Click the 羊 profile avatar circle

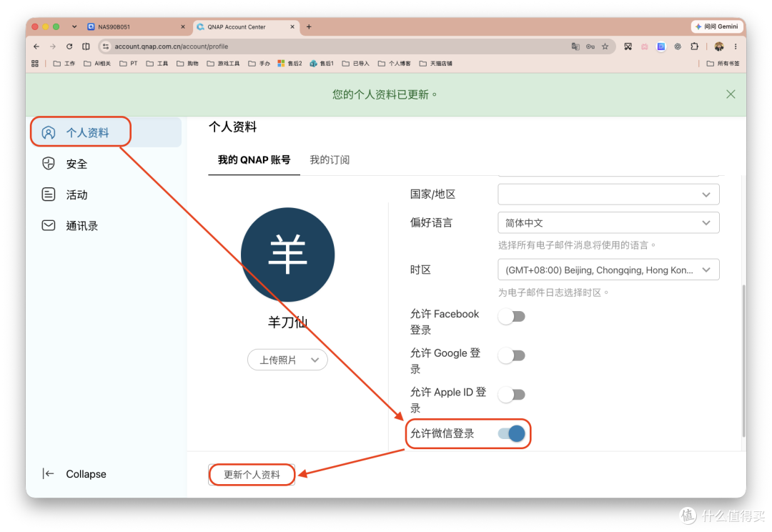coord(287,255)
